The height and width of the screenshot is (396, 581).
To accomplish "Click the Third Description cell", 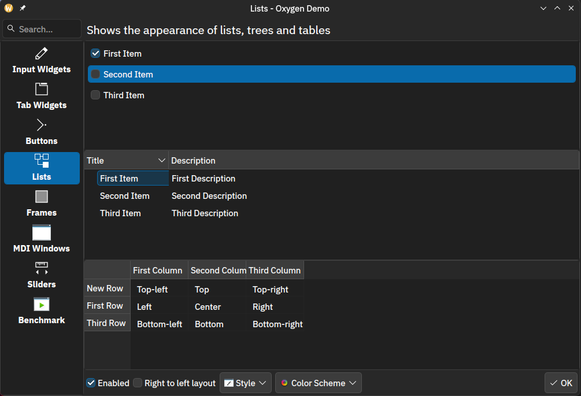I will [x=205, y=213].
